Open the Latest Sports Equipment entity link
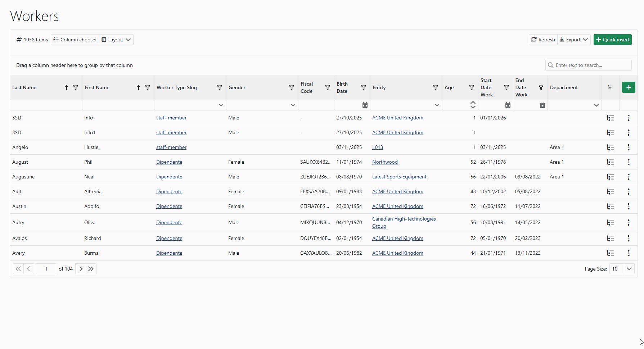This screenshot has height=349, width=644. tap(399, 177)
